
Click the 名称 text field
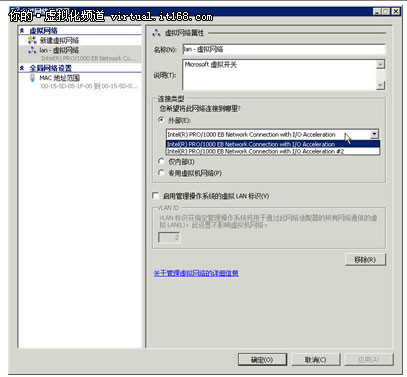tap(284, 49)
